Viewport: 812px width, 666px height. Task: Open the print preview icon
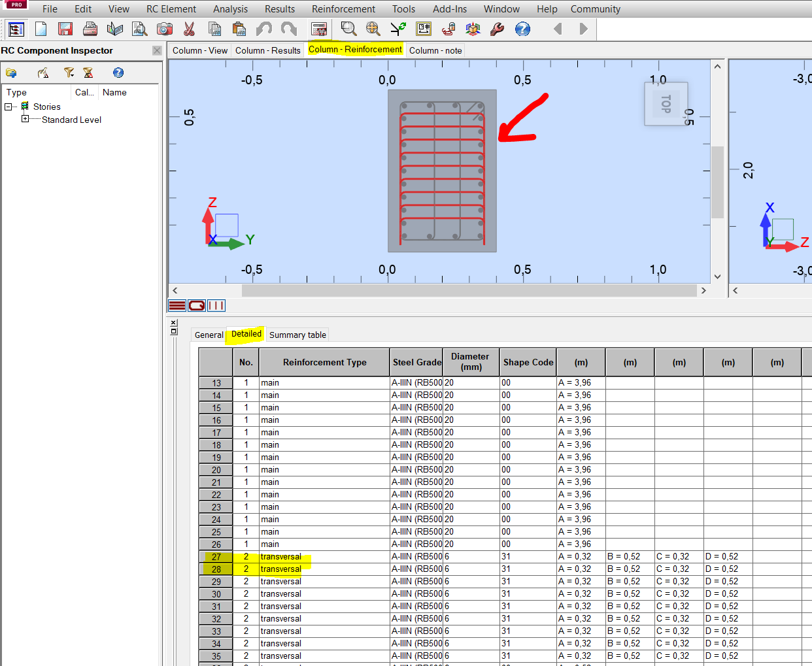[x=139, y=29]
